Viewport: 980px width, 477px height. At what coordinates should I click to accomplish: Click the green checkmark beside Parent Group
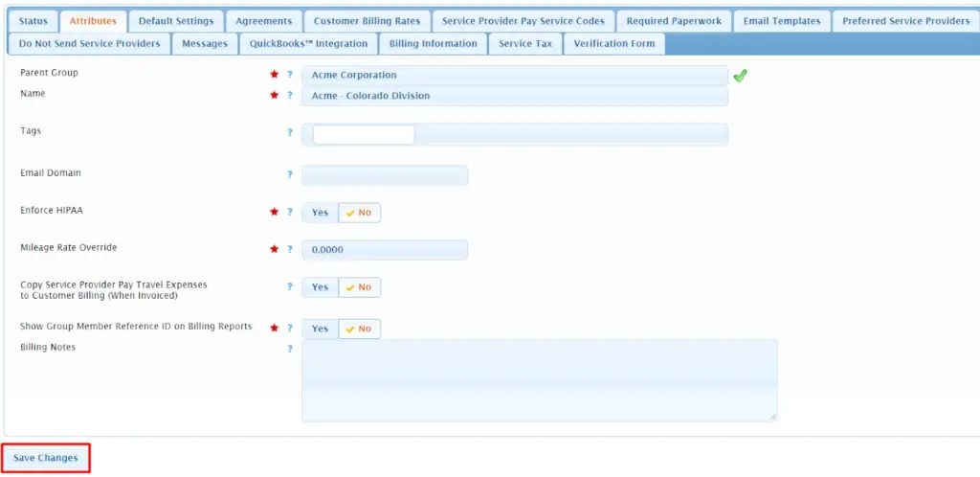[740, 76]
